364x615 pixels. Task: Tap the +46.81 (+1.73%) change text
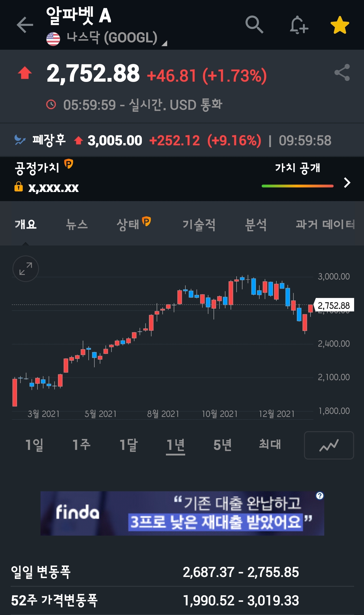point(207,76)
